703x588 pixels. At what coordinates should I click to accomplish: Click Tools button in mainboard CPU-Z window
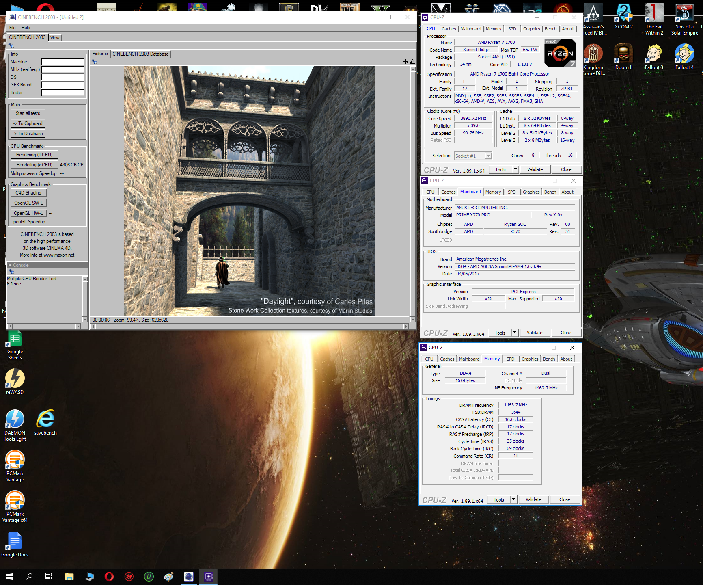(500, 333)
